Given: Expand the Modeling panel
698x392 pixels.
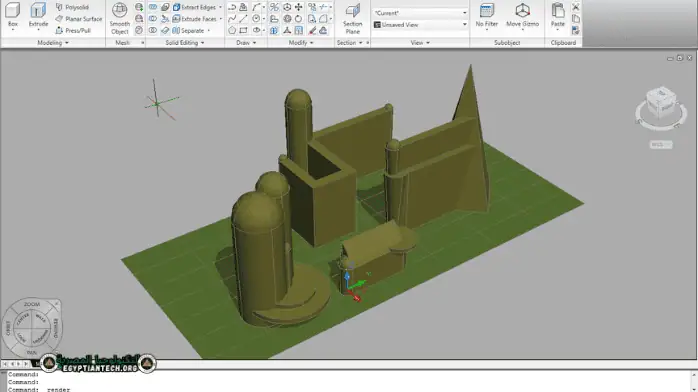Looking at the screenshot, I should 53,43.
